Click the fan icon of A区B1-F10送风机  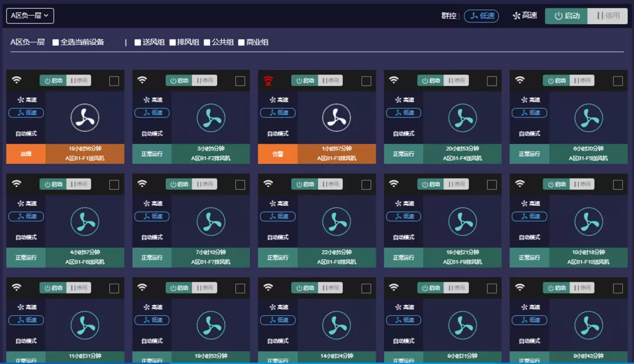coord(588,221)
